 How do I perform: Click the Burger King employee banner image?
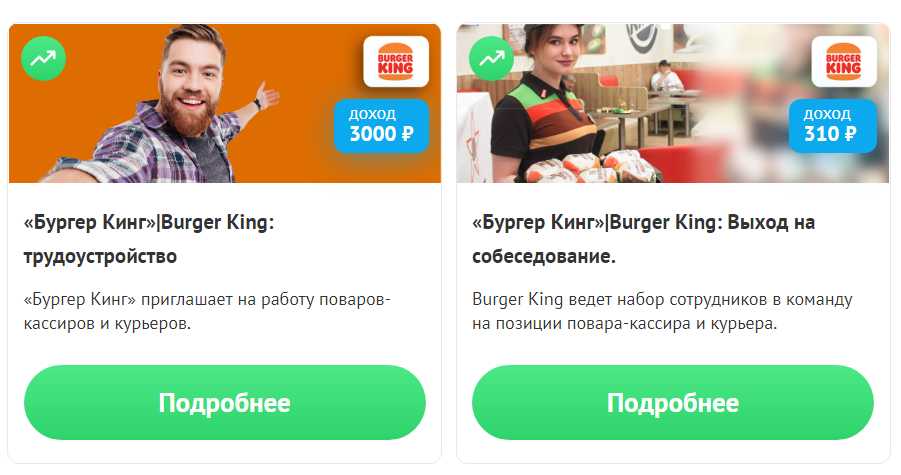(673, 103)
